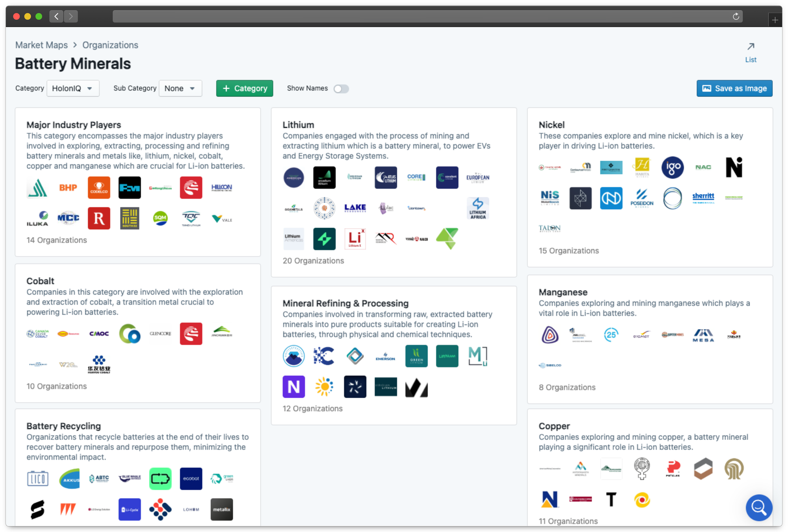788x532 pixels.
Task: Open the Li-Cycle logo in Battery Recycling
Action: [130, 510]
